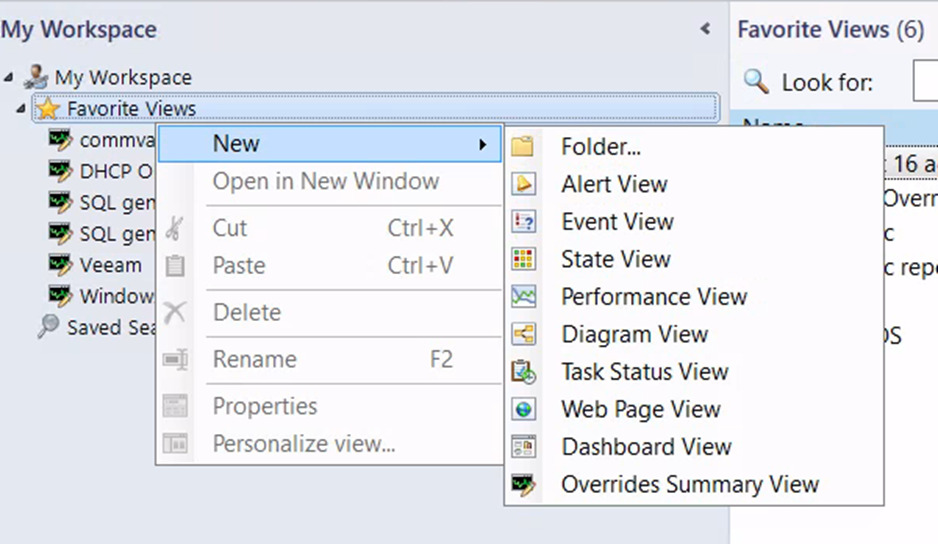Click the Event View icon

point(523,221)
